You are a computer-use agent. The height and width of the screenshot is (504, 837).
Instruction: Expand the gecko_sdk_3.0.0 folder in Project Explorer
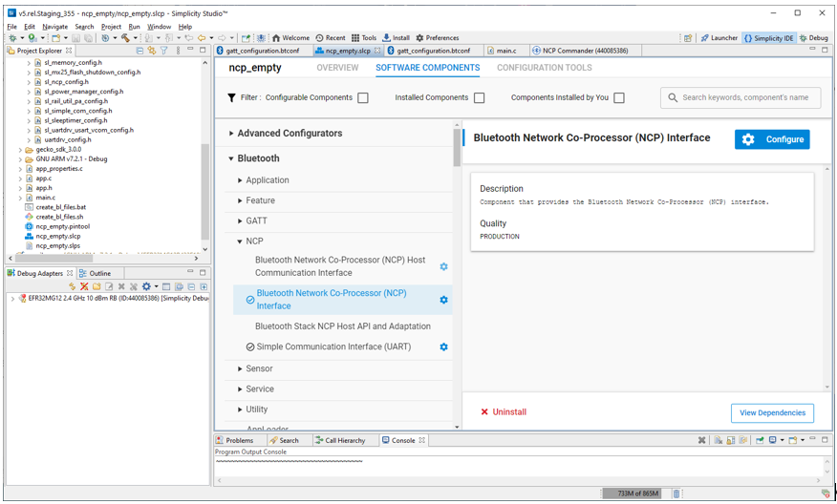pos(20,150)
